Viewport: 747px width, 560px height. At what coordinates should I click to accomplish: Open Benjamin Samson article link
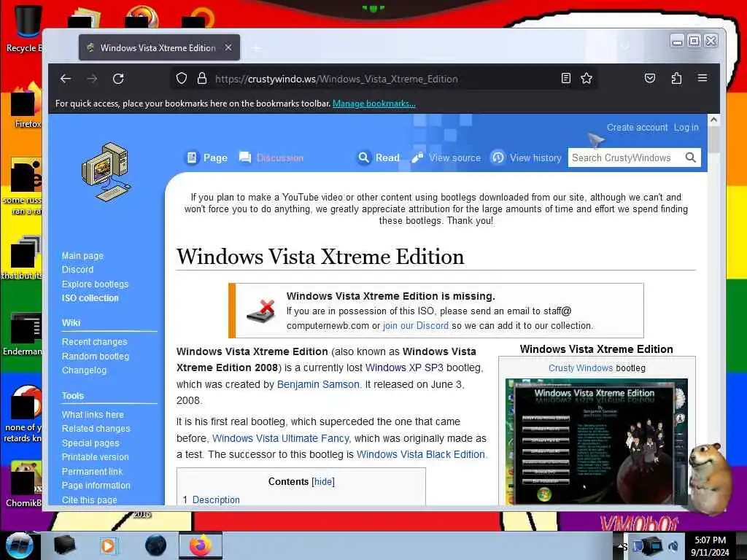click(x=318, y=384)
